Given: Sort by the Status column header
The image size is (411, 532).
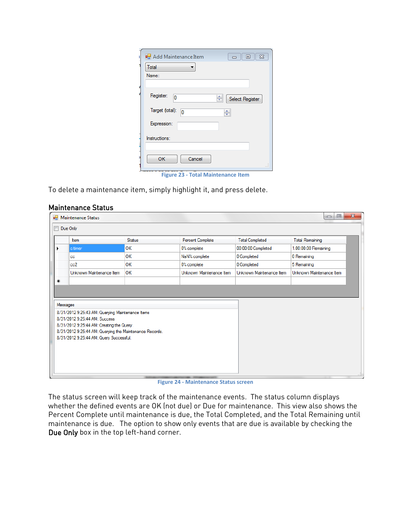Looking at the screenshot, I should tap(152, 240).
